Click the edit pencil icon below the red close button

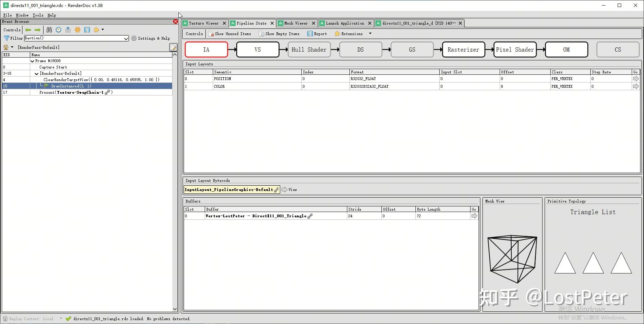click(x=173, y=47)
